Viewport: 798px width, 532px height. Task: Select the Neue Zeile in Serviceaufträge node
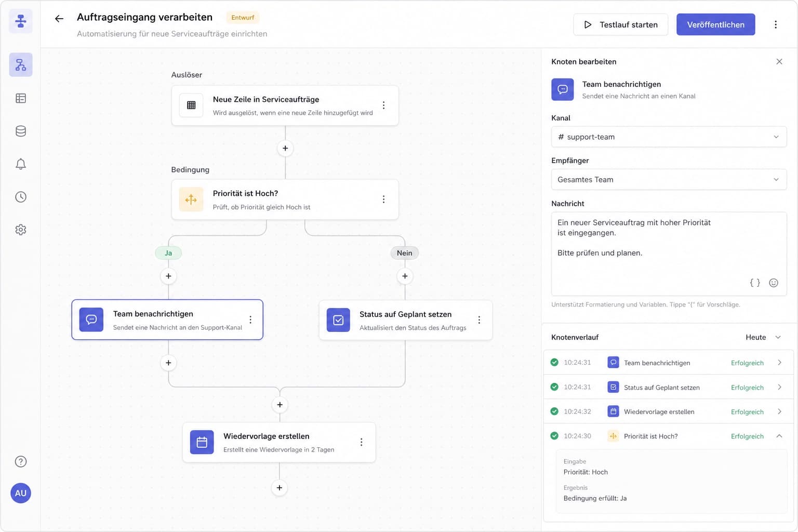[x=285, y=105]
